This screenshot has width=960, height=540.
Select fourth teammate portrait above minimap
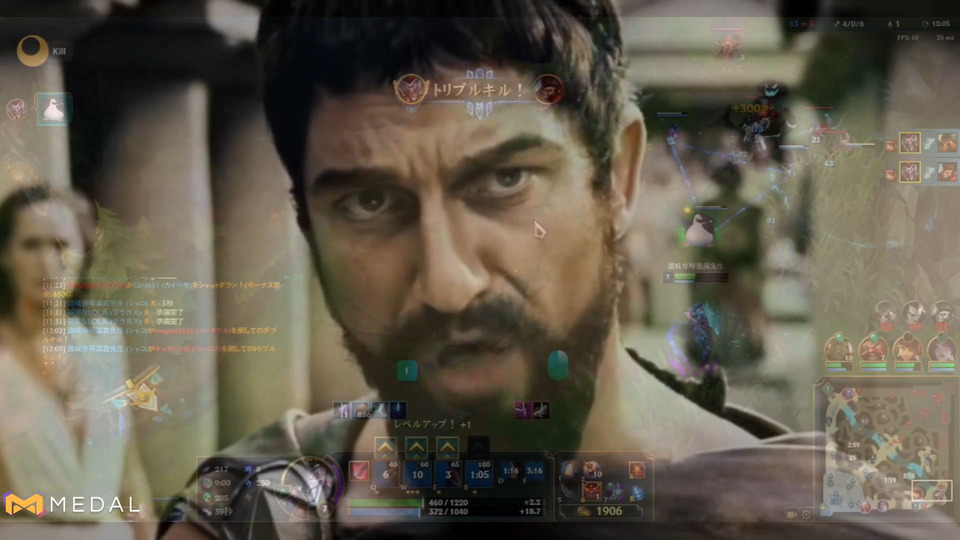click(x=941, y=349)
